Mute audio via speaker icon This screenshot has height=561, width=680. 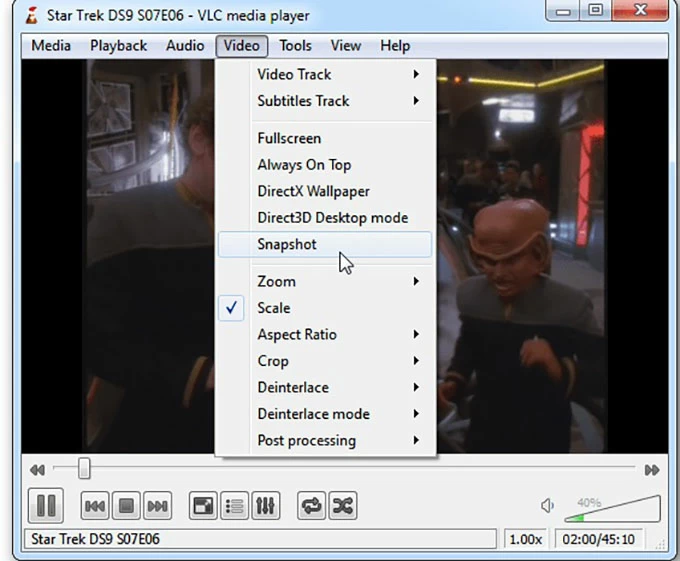[x=547, y=506]
